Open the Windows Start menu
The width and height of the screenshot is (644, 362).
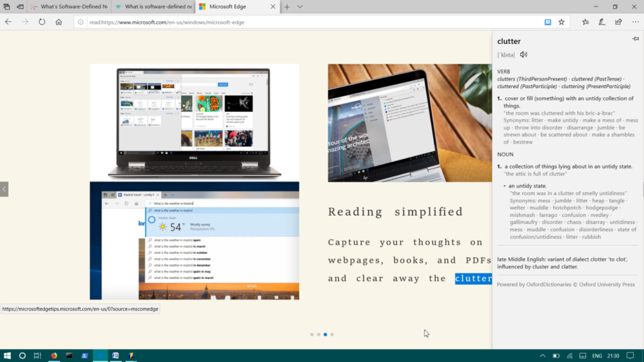click(x=7, y=356)
